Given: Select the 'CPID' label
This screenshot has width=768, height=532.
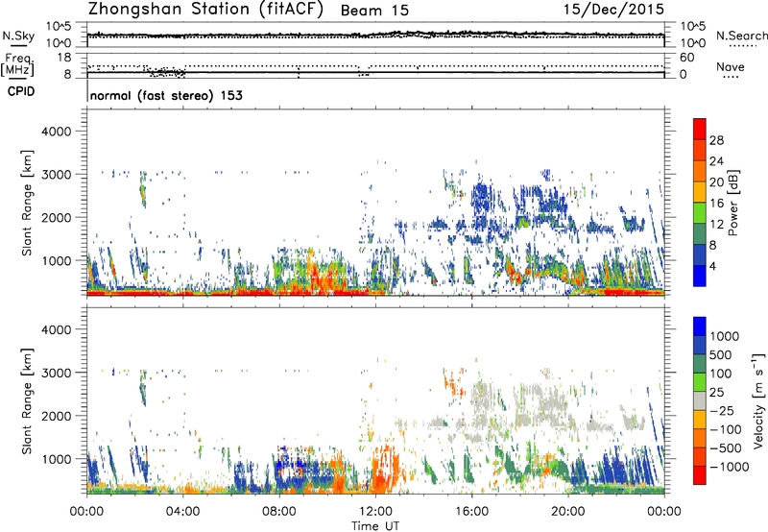Looking at the screenshot, I should point(21,91).
